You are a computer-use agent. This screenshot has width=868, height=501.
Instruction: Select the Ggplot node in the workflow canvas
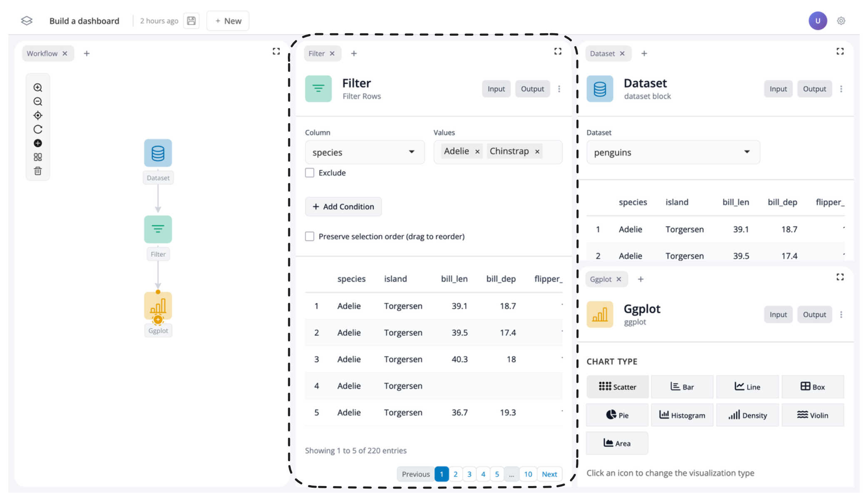tap(158, 306)
